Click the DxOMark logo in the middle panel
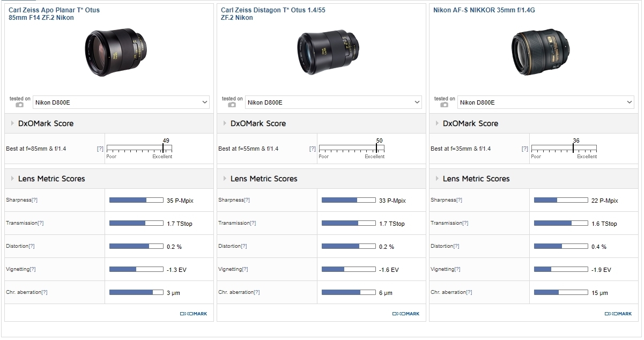Viewport: 644px width, 340px height. tap(405, 314)
